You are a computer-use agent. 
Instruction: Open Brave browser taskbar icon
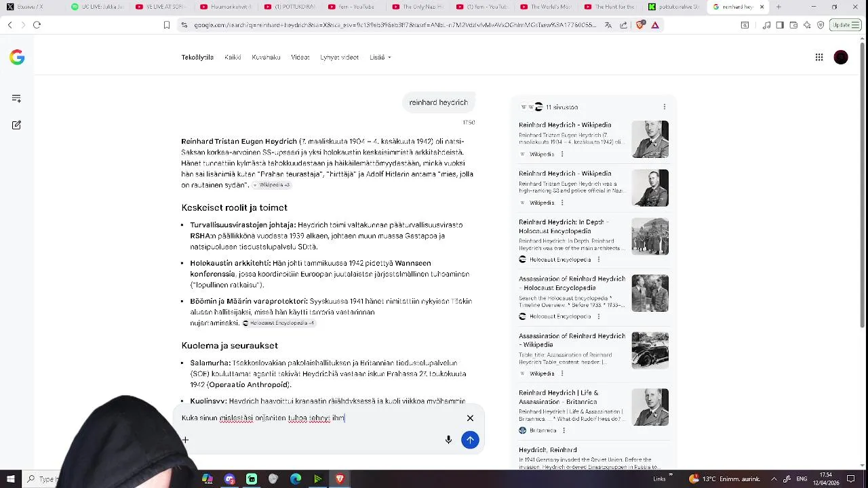coord(340,479)
